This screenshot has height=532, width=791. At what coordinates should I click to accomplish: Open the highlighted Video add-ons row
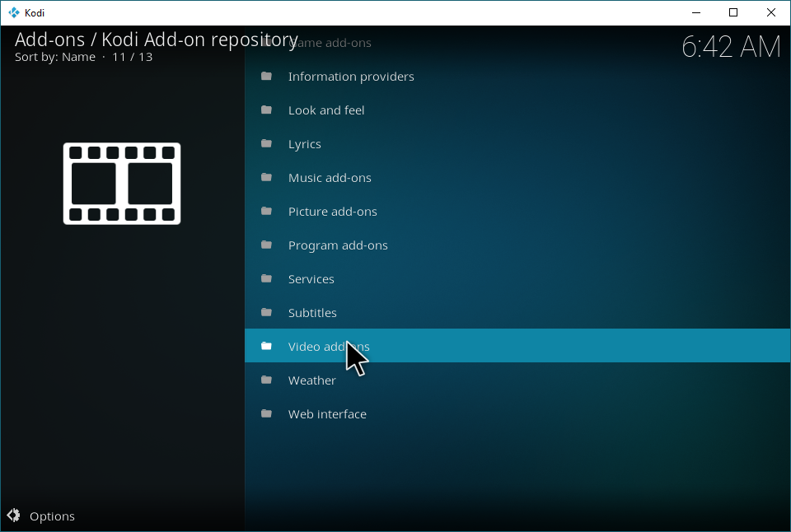pyautogui.click(x=517, y=345)
